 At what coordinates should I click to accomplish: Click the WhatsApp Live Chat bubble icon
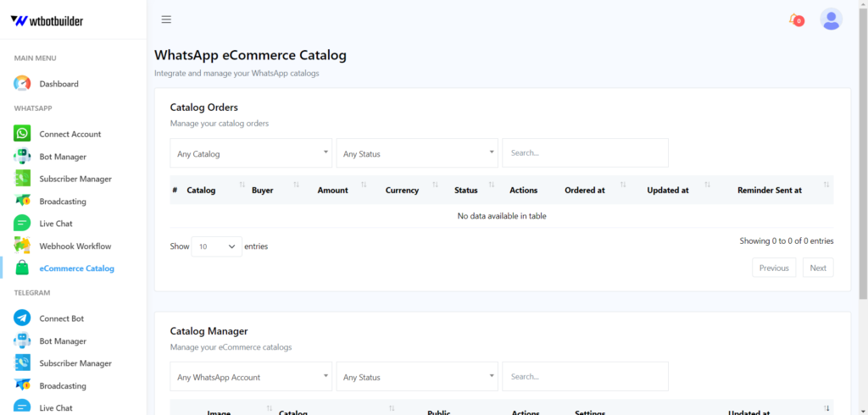[x=22, y=223]
